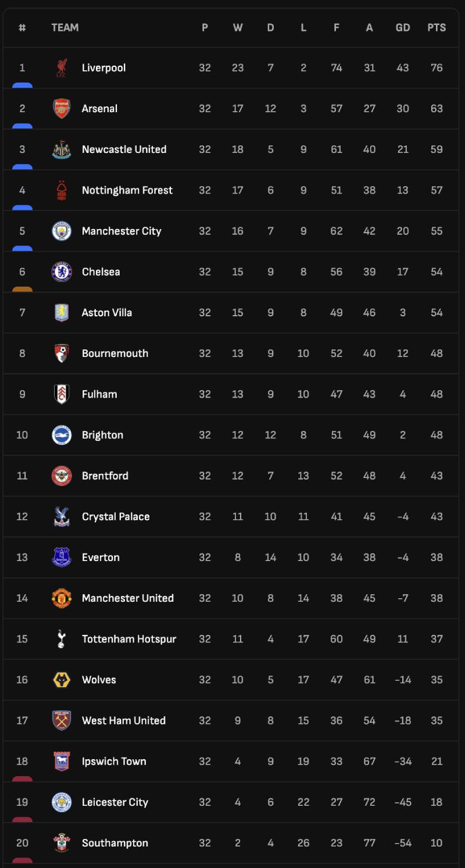Click the Southampton club badge
Screen dimensions: 465x868
click(x=62, y=843)
